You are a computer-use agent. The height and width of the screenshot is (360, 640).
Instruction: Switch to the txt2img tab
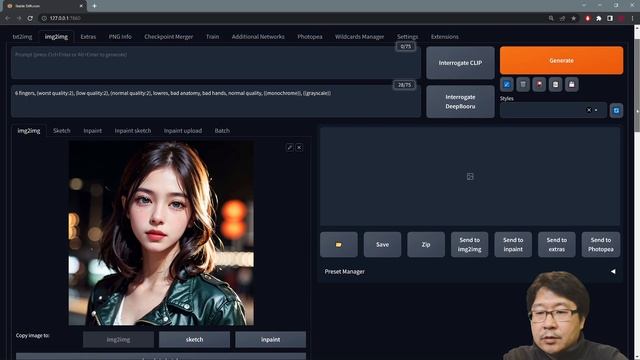tap(22, 36)
